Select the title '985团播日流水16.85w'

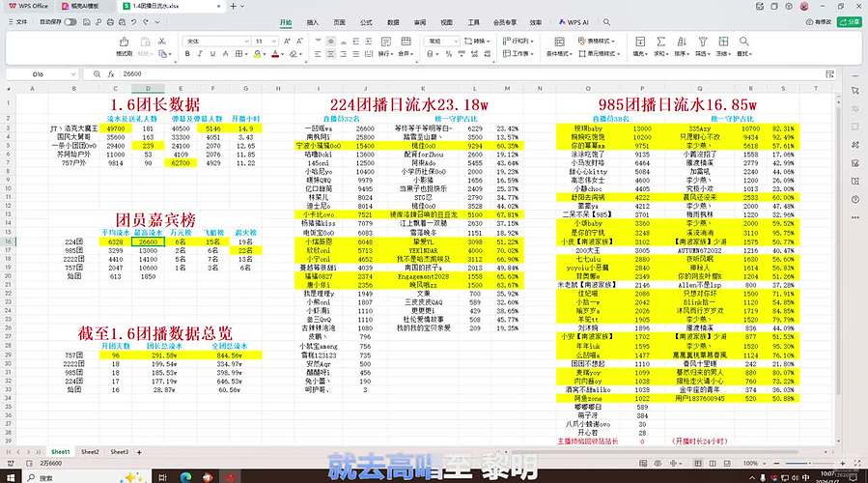[x=678, y=104]
